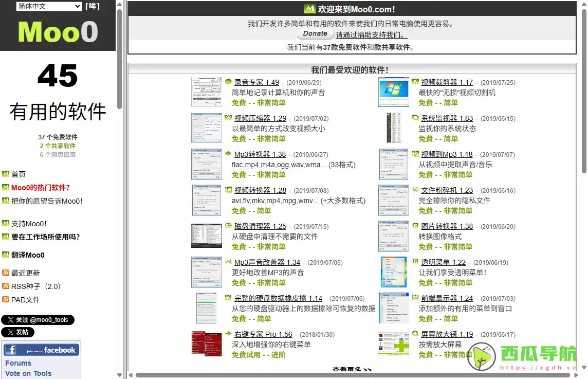The image size is (588, 379).
Task: Click the icon next to 视频转换器 1.28
Action: pos(228,189)
